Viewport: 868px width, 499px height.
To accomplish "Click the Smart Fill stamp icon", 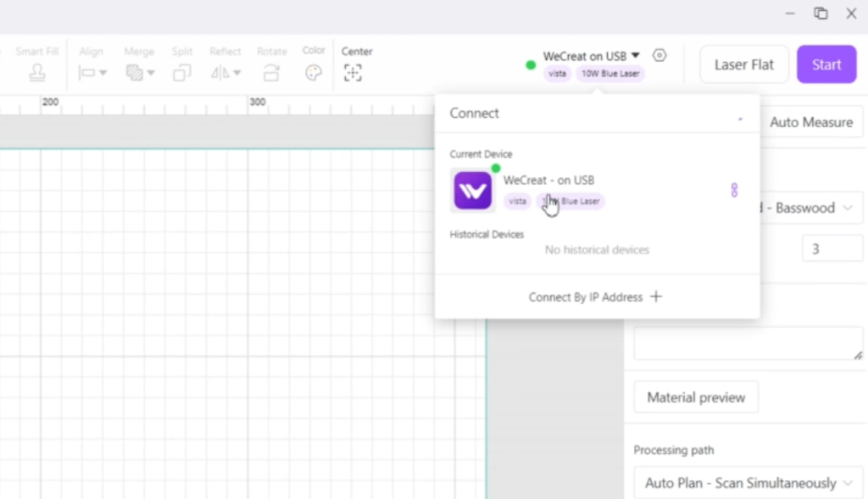I will (x=37, y=73).
